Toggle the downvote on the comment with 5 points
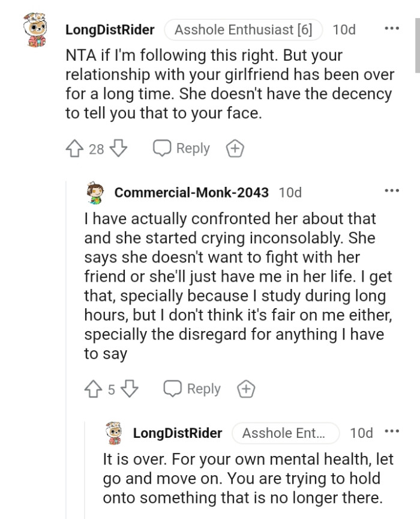Viewport: 420px width, 519px height. coord(129,389)
